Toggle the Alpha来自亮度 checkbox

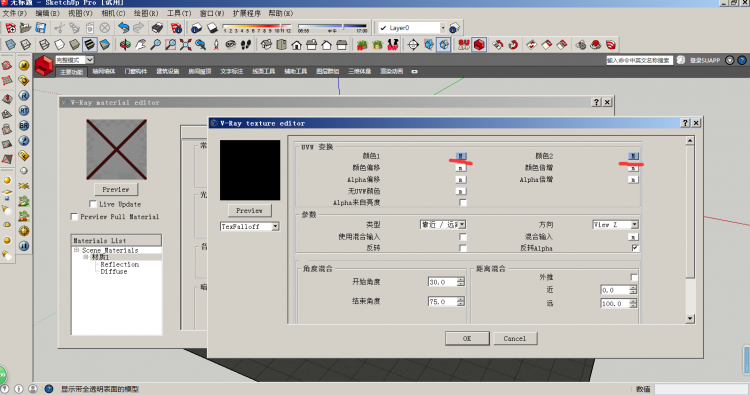[x=463, y=203]
